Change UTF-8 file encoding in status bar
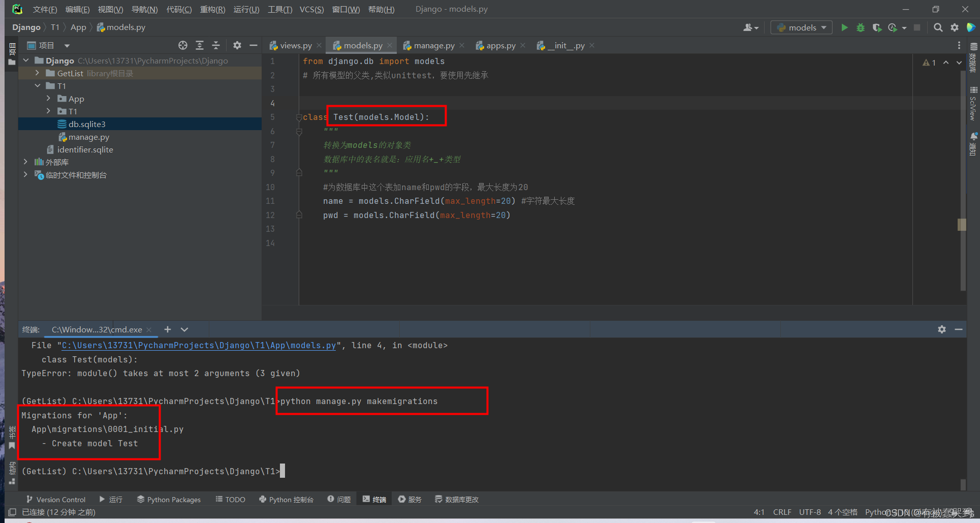The height and width of the screenshot is (523, 980). (x=810, y=512)
